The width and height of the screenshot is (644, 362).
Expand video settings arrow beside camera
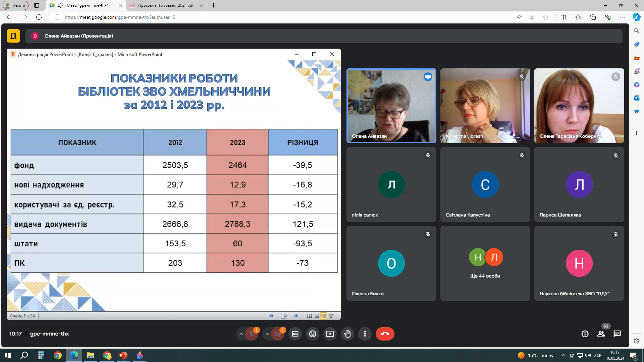pos(267,334)
